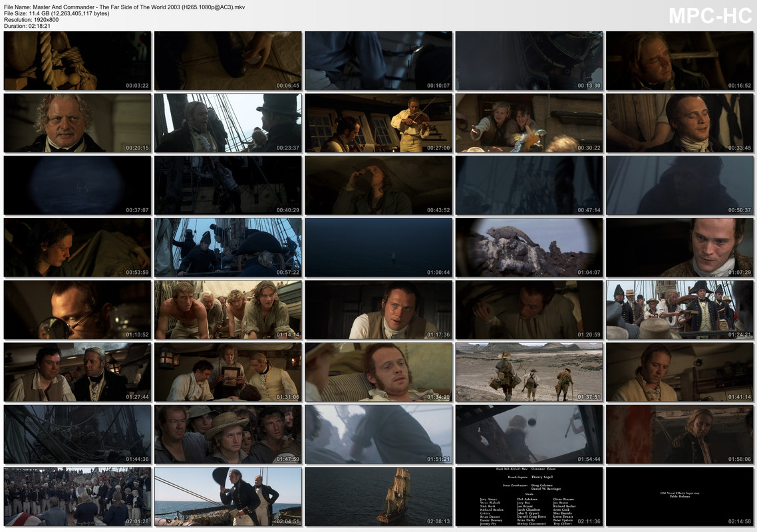This screenshot has width=757, height=532.
Task: Click the thumbnail stamped 01:17:36
Action: tap(378, 310)
